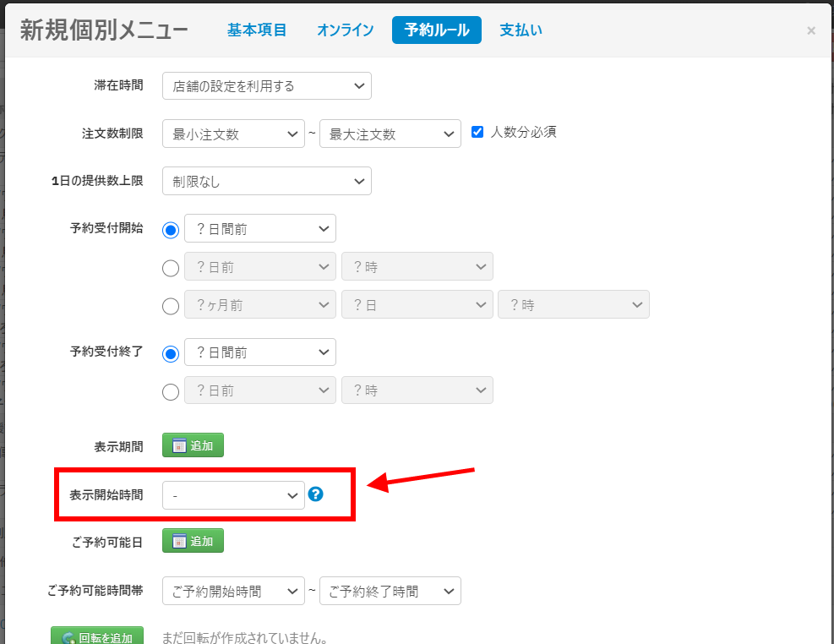Screen dimensions: 834x644
Task: Switch to the オンライン tab
Action: 346,30
